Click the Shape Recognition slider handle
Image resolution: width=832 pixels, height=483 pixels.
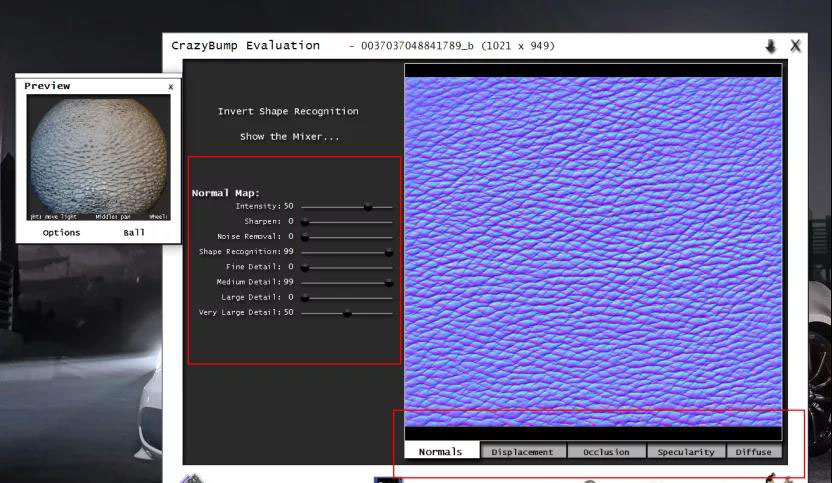point(389,252)
